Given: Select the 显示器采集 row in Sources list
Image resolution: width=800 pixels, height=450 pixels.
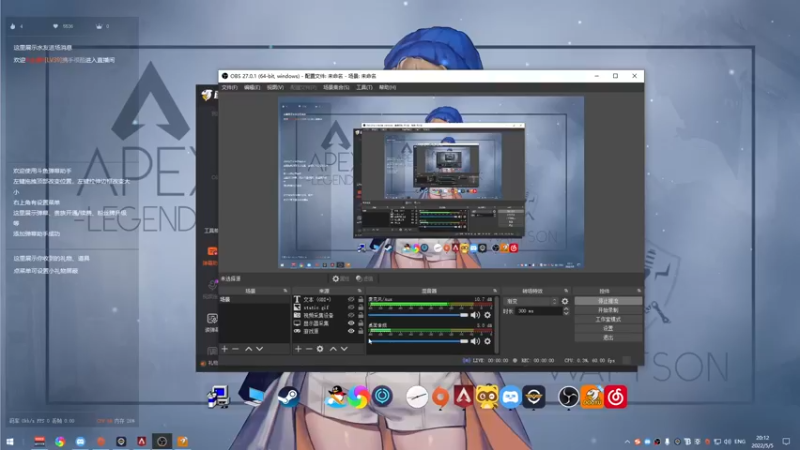Looking at the screenshot, I should pyautogui.click(x=329, y=323).
